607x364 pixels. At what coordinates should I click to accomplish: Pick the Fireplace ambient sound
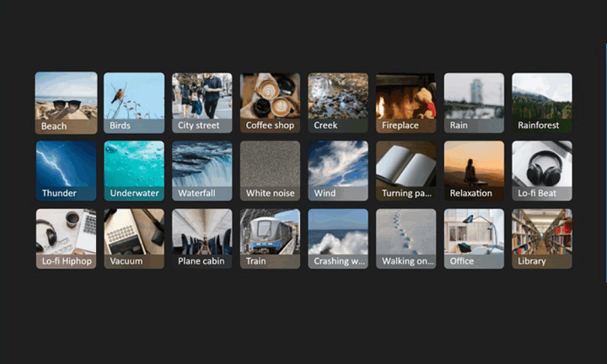(406, 103)
